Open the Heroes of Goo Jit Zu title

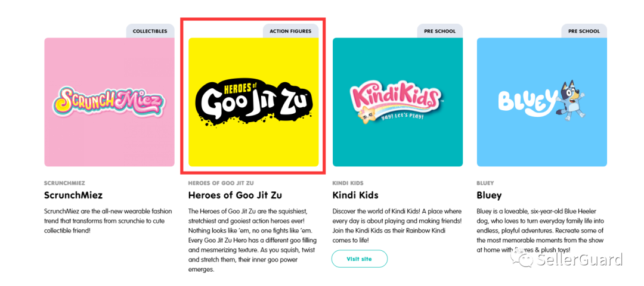click(235, 195)
